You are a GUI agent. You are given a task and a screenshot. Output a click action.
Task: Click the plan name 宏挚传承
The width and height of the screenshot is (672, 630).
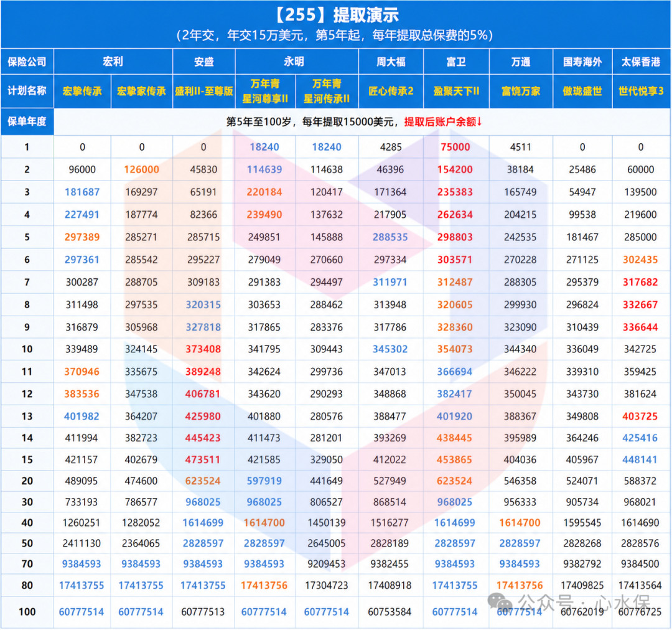point(82,91)
